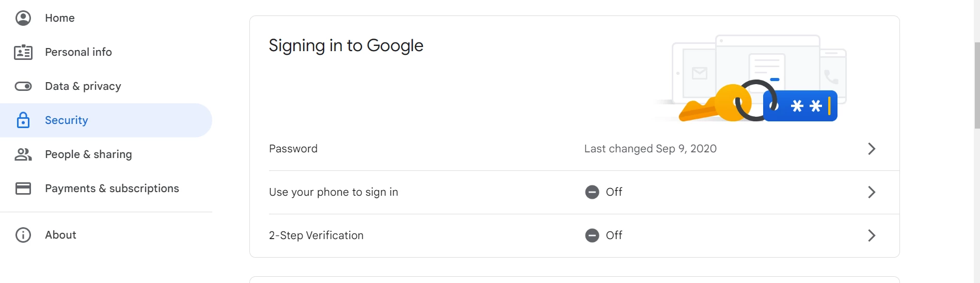This screenshot has height=283, width=980.
Task: Open the Data & privacy section
Action: point(83,86)
